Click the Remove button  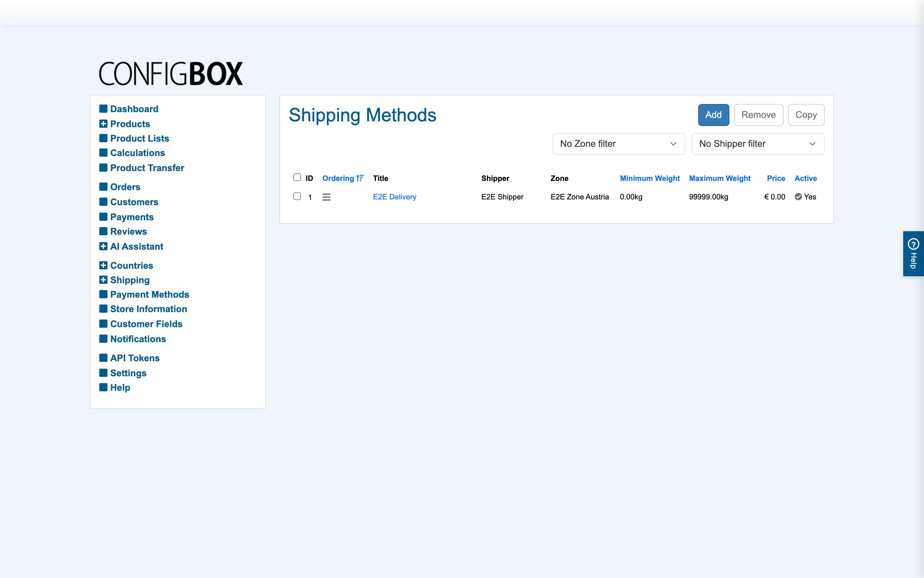(x=758, y=115)
